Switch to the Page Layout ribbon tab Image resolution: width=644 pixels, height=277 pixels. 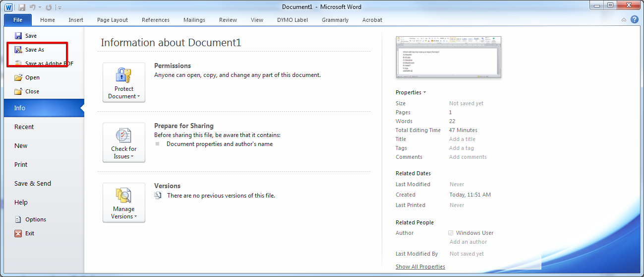pyautogui.click(x=113, y=20)
